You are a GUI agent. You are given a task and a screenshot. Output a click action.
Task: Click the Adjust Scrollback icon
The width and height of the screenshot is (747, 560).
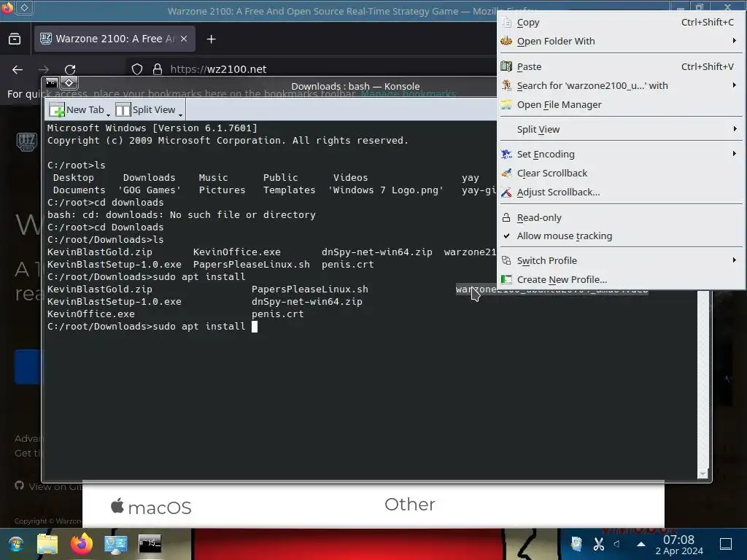click(x=506, y=192)
